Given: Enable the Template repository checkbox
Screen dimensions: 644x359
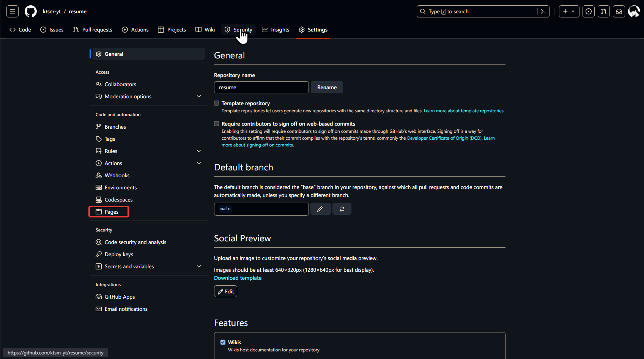Looking at the screenshot, I should [217, 103].
